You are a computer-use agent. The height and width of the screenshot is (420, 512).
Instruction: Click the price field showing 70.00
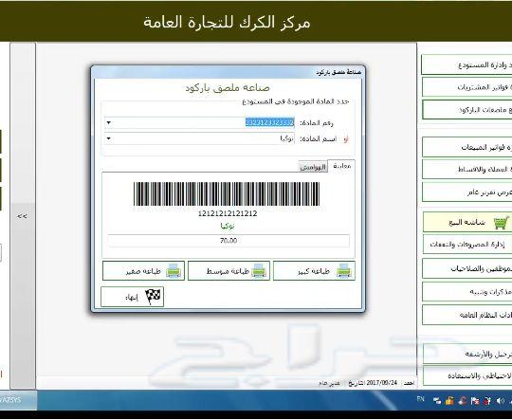[229, 241]
